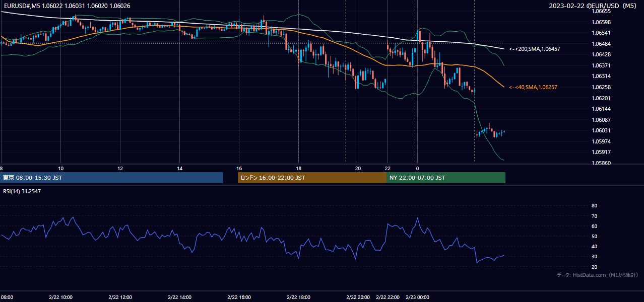Click price axis value 1.06598

pyautogui.click(x=601, y=22)
